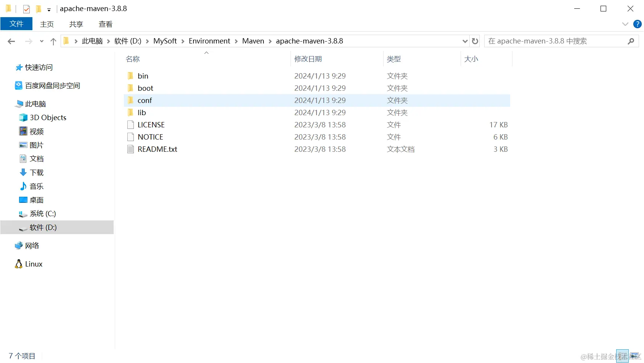Open 网络 in navigation pane
This screenshot has width=644, height=363.
[32, 246]
